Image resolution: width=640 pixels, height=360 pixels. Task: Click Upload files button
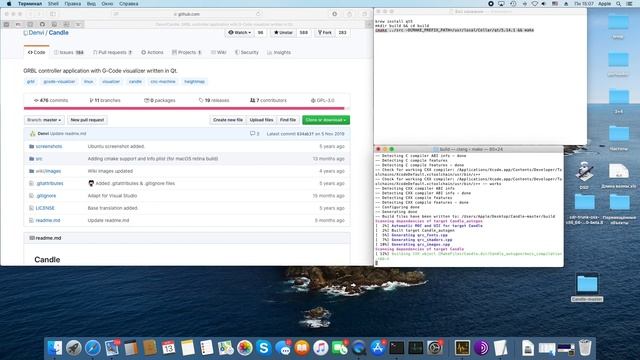coord(261,120)
